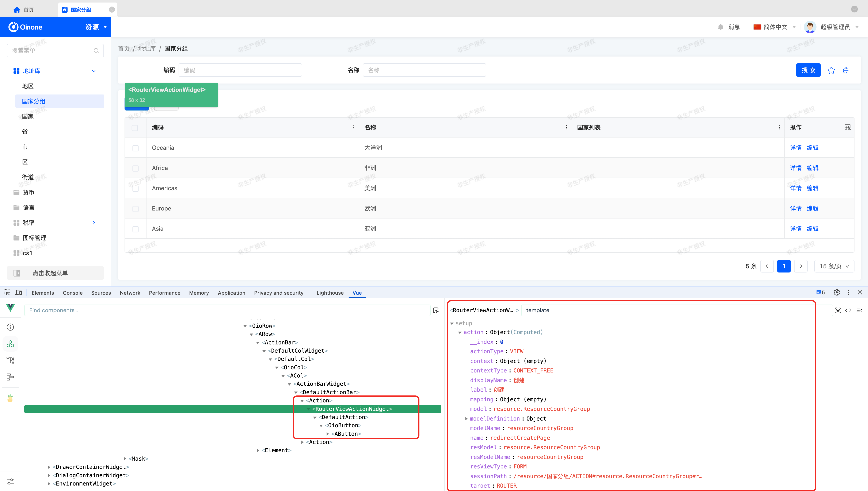Screen dimensions: 868x491
Task: Click the Vue select-component-in-page icon
Action: click(436, 310)
